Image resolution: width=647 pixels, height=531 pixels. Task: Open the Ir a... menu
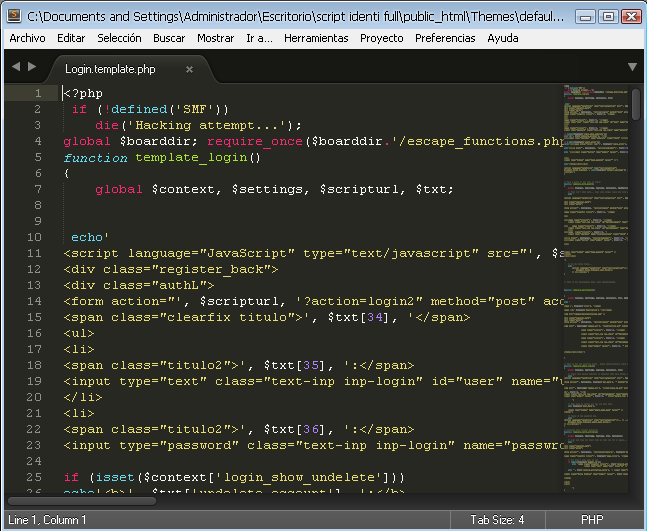[x=259, y=38]
